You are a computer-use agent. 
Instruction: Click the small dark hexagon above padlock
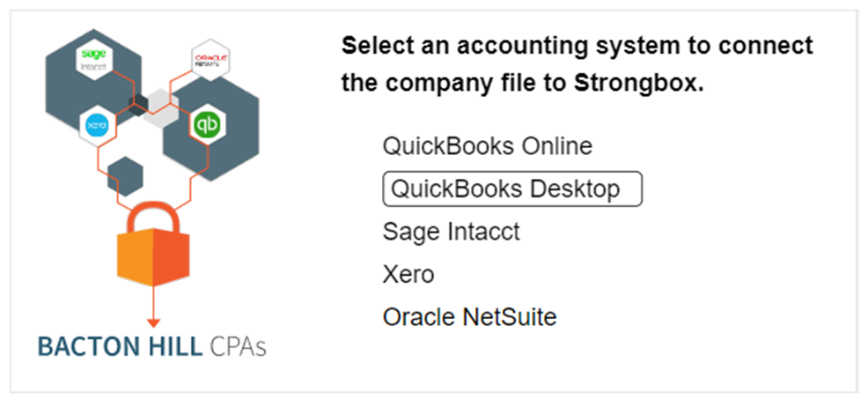(x=125, y=173)
